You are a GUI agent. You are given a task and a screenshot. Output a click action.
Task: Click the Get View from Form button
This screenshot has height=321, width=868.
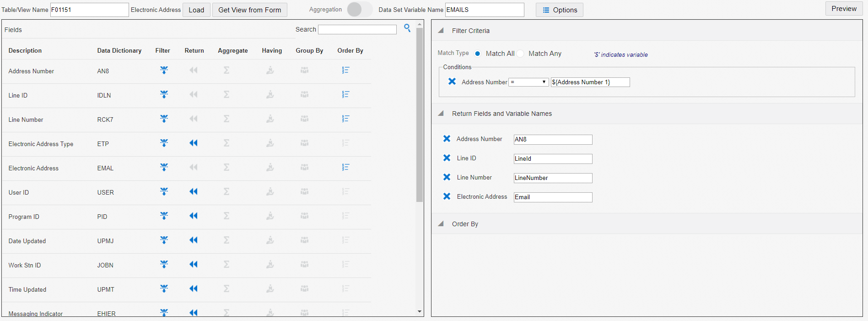pyautogui.click(x=249, y=10)
